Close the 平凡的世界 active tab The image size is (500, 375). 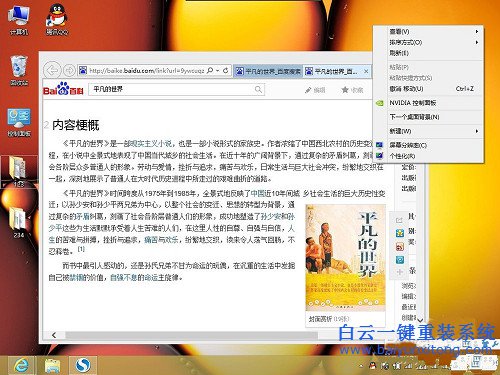(x=366, y=71)
